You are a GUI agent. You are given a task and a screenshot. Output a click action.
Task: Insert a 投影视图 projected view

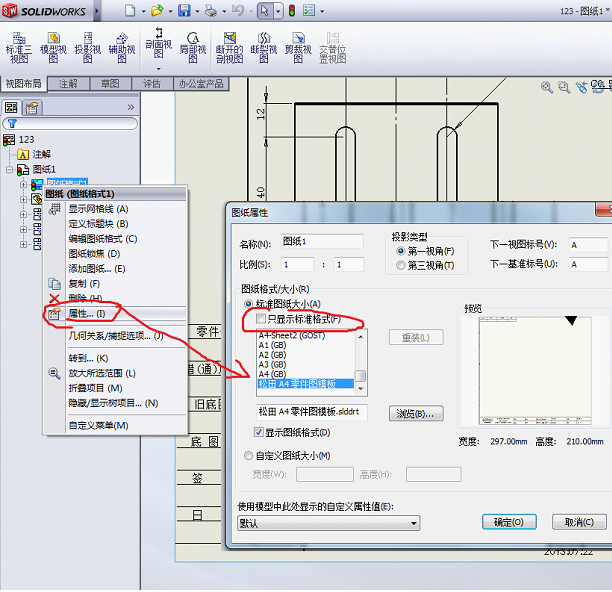coord(88,48)
